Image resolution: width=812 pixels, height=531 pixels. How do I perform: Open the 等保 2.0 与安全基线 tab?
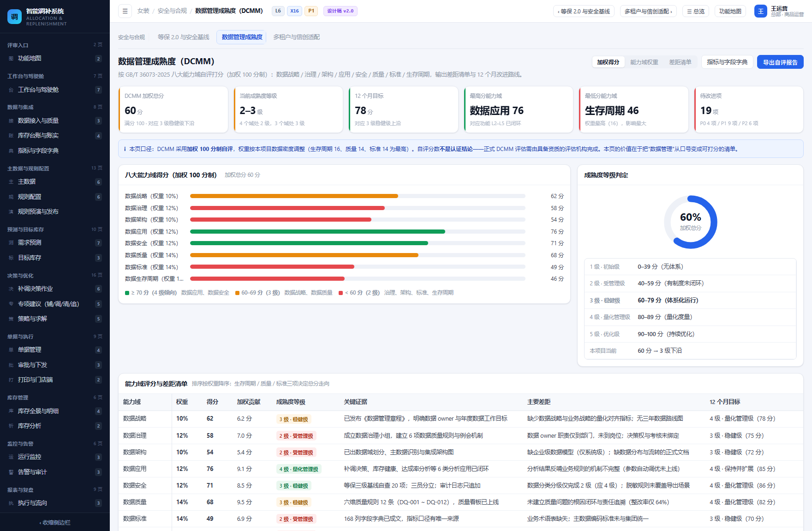coord(184,37)
